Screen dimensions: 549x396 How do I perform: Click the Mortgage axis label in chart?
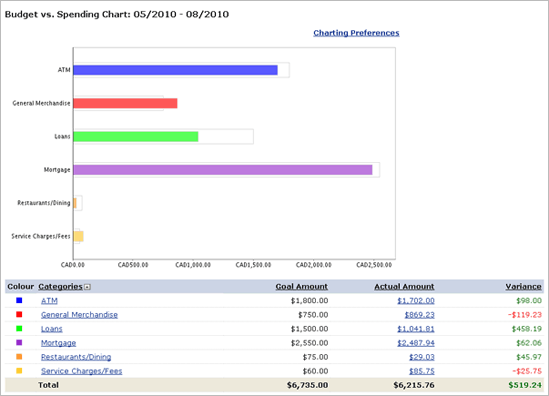pyautogui.click(x=57, y=170)
